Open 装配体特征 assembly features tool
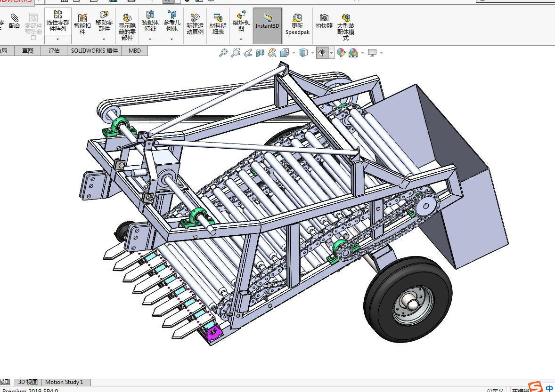Screen dimensions: 555x392 tap(150, 21)
